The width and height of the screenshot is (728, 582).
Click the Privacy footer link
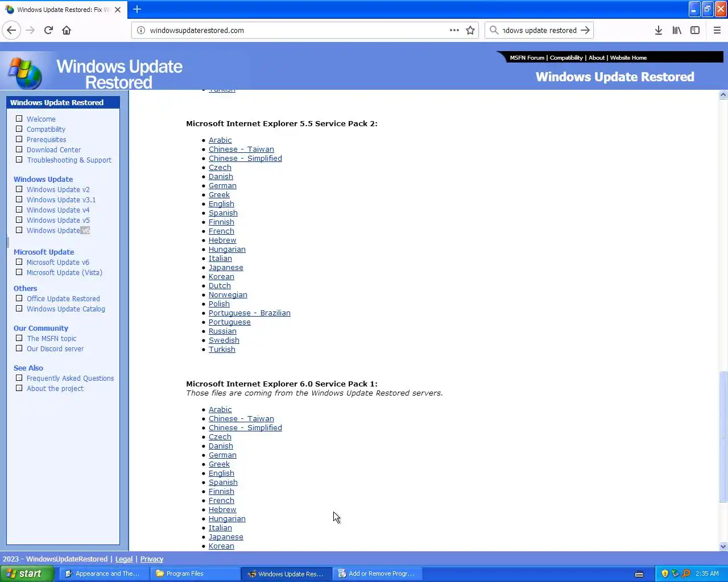click(152, 559)
